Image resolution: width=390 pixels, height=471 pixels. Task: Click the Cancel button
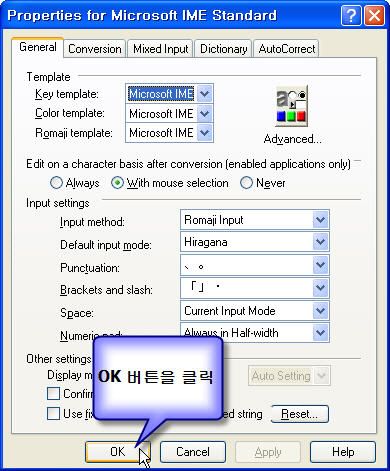pyautogui.click(x=193, y=452)
